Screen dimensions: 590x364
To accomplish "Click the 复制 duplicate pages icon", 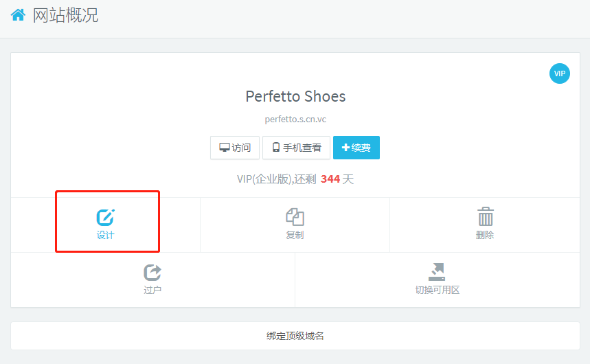I will tap(295, 217).
